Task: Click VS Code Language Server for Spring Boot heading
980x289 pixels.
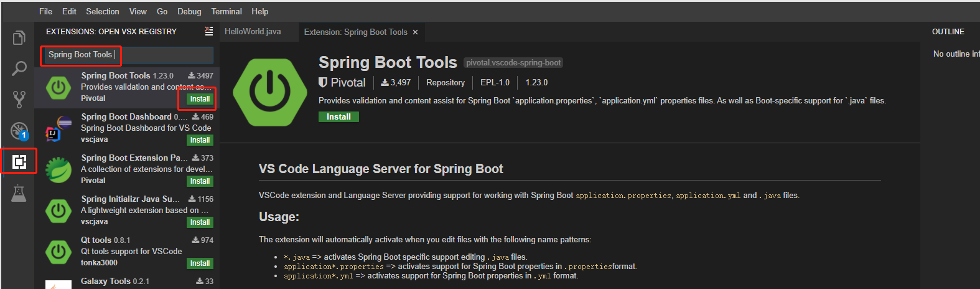Action: click(x=381, y=169)
